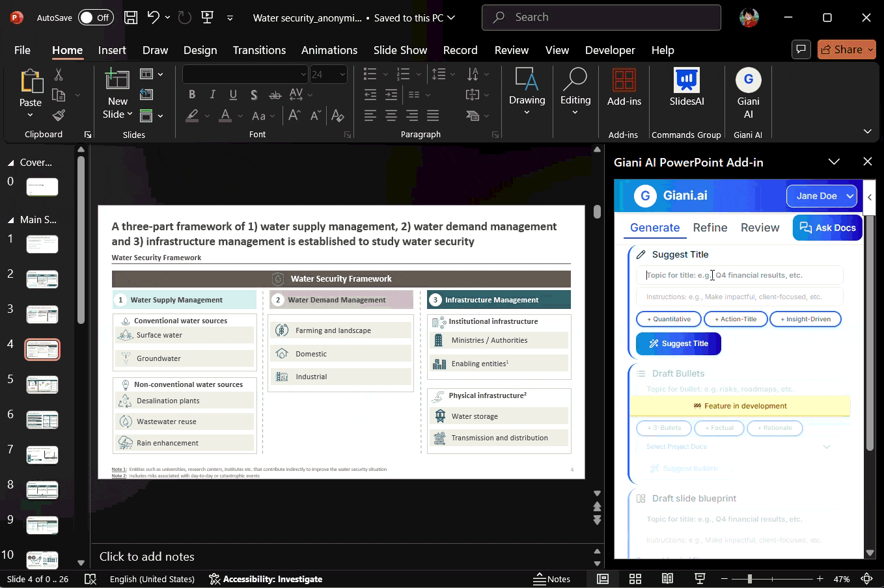Screen dimensions: 884x588
Task: Turn on AutoSave
Action: pos(95,17)
